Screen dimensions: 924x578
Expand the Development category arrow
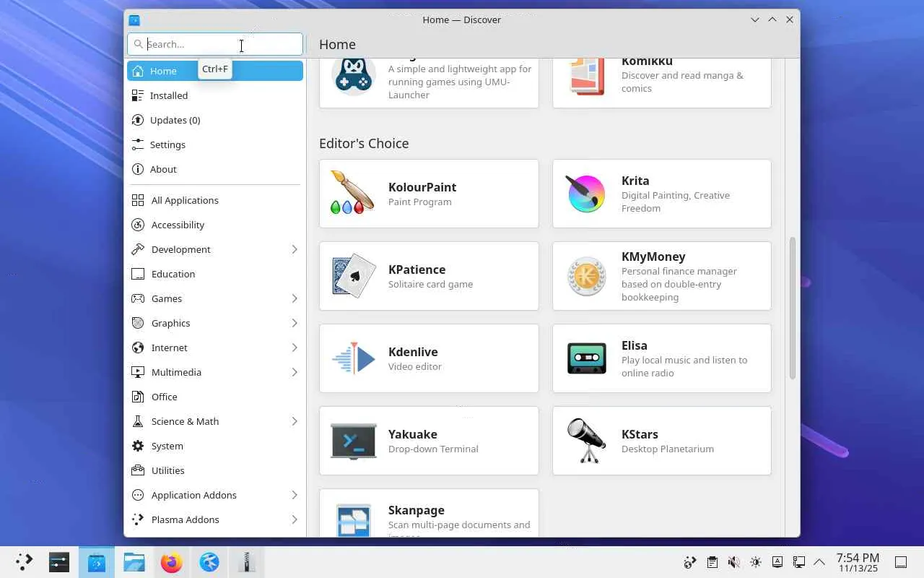point(295,249)
